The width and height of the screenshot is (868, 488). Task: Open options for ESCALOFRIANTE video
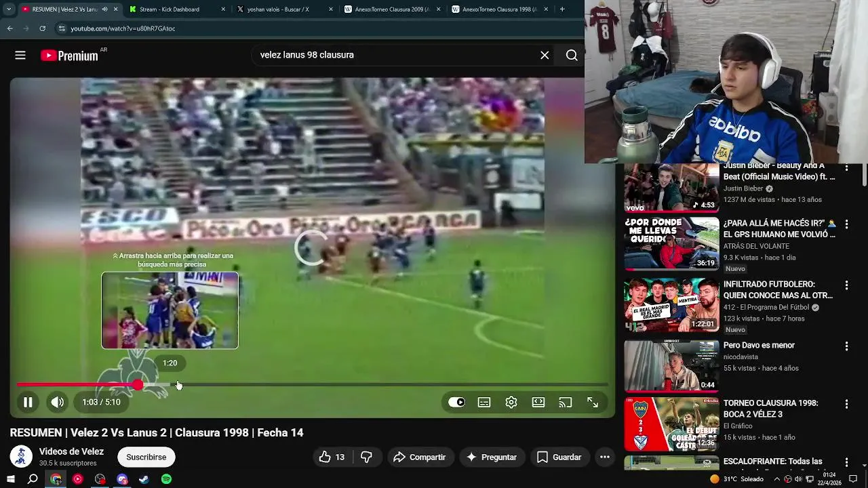[846, 462]
